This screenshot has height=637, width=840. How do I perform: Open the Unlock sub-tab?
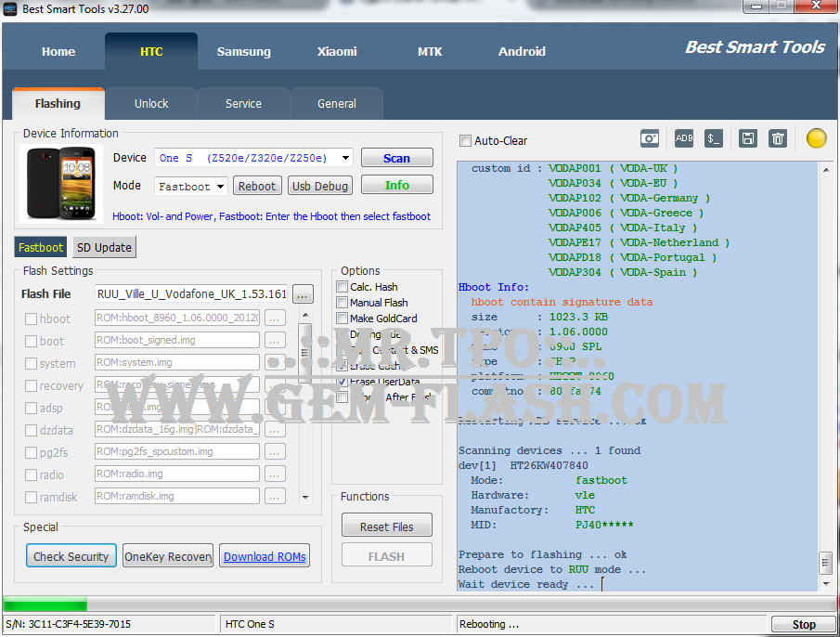point(151,103)
